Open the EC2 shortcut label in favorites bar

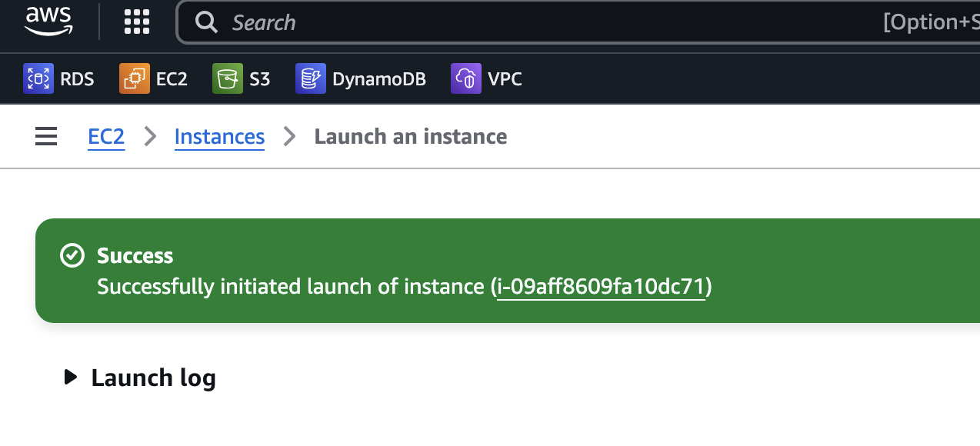click(172, 78)
